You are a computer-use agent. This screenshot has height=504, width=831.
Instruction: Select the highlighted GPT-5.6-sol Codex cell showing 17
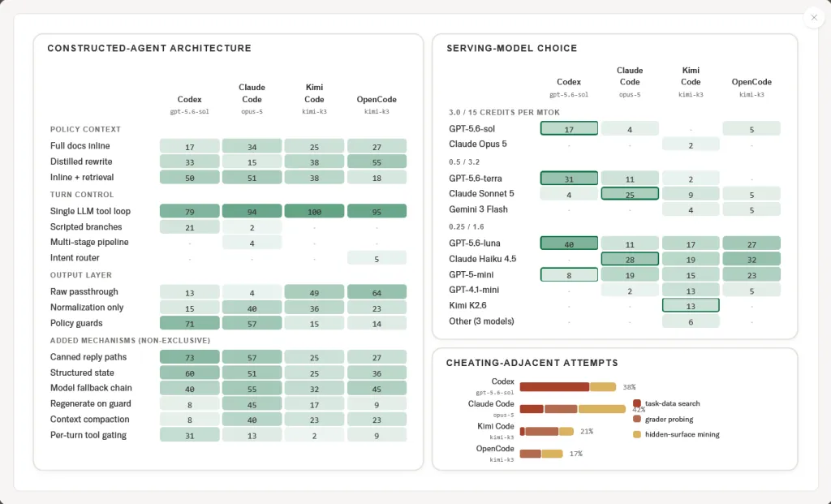pos(569,129)
